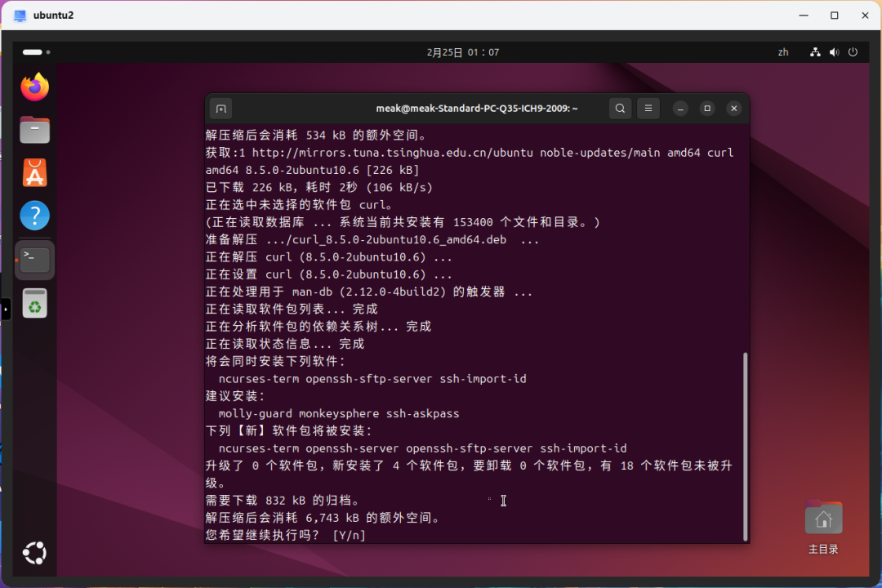
Task: Open the Home folder desktop icon
Action: click(x=823, y=519)
